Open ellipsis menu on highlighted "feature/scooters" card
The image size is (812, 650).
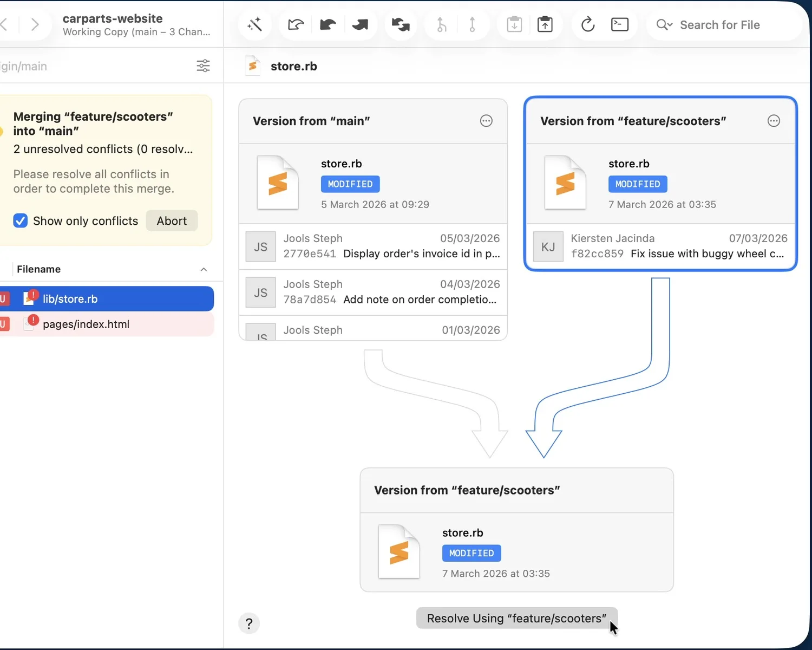click(x=774, y=121)
